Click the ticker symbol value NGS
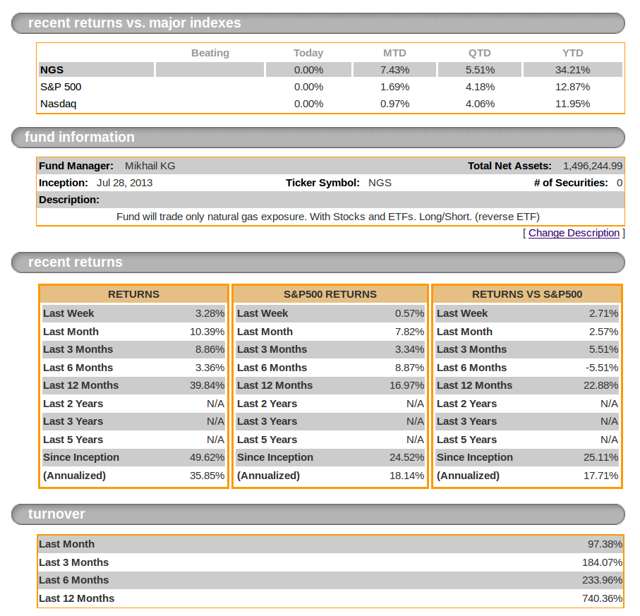Viewport: 640px width, 616px height. tap(380, 183)
